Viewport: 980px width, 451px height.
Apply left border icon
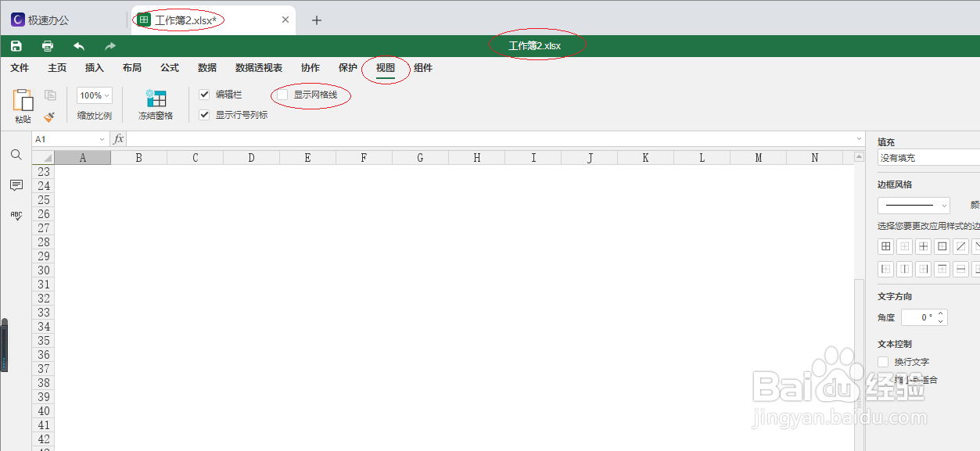coord(886,269)
